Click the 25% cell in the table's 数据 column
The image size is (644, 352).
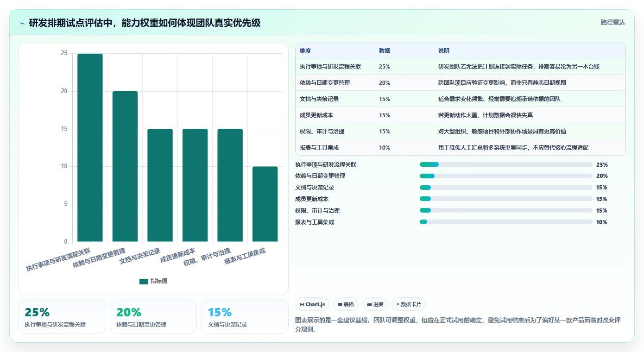(x=385, y=67)
